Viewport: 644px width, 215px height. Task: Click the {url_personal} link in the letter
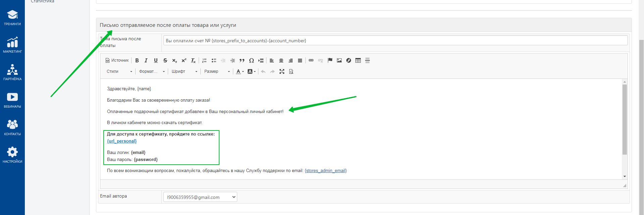pyautogui.click(x=122, y=141)
